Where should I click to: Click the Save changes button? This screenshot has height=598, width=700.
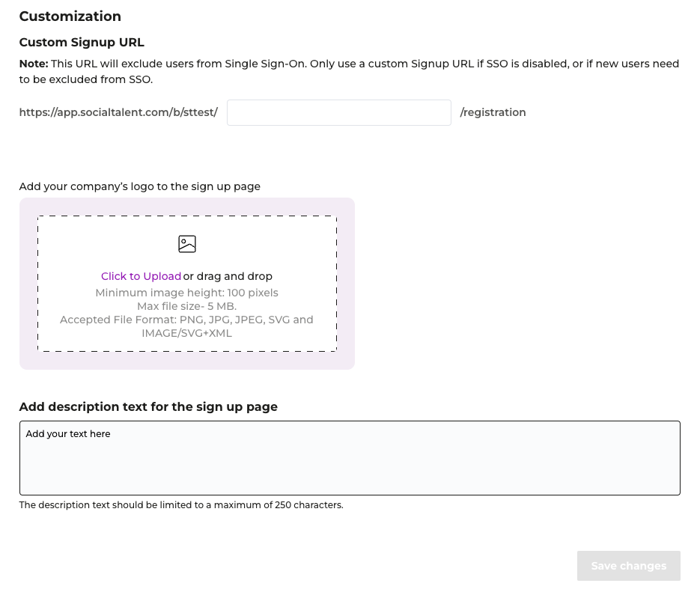coord(629,566)
